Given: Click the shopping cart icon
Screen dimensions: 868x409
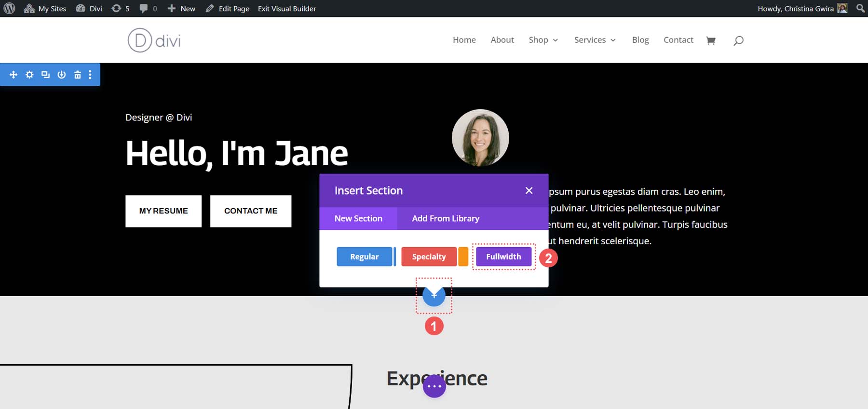Looking at the screenshot, I should [710, 40].
